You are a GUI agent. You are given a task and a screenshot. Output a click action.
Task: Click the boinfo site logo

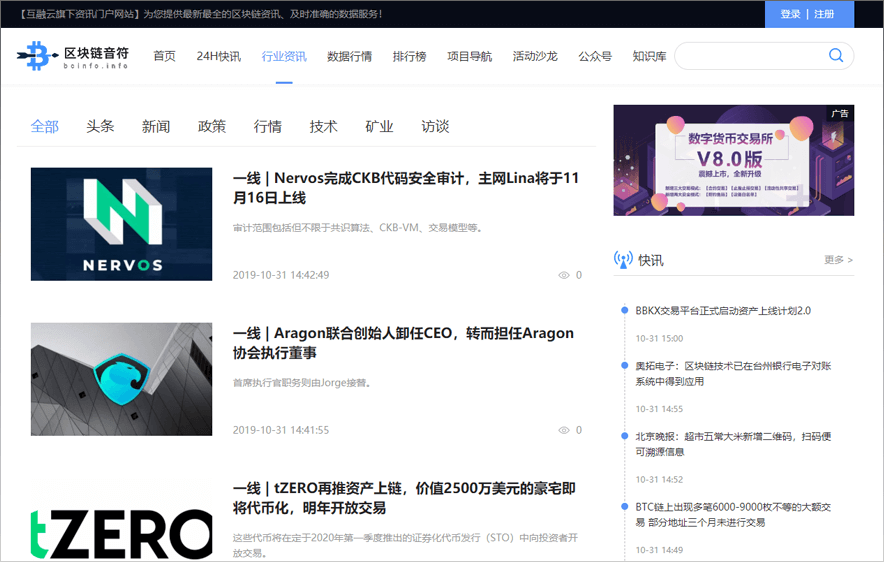73,56
